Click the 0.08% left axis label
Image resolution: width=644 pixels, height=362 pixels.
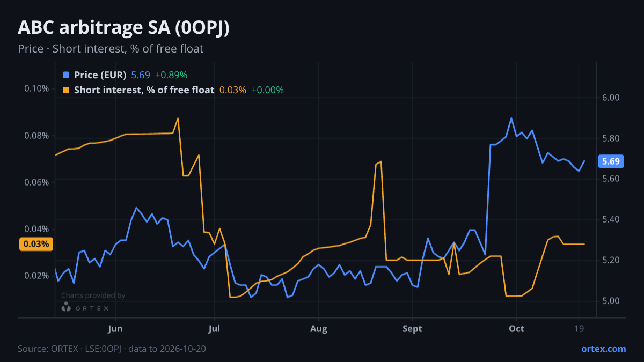[36, 135]
